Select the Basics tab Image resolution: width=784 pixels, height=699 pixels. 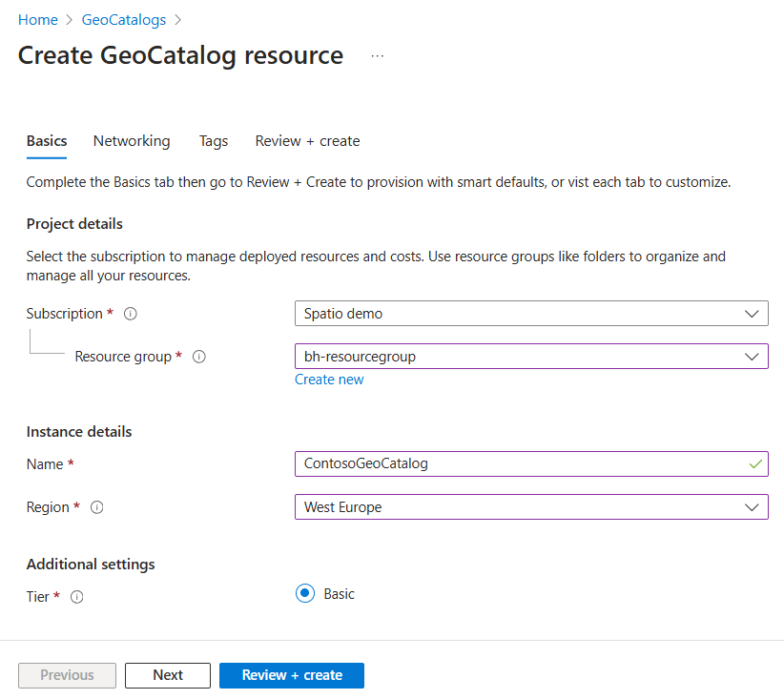[x=47, y=141]
